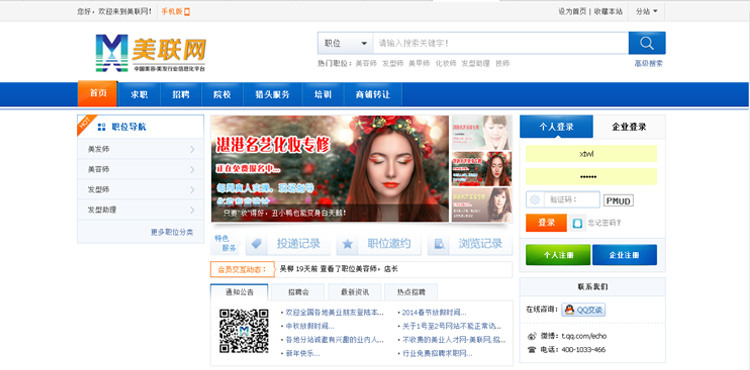This screenshot has width=750, height=370.
Task: Expand the 分站 dropdown at top right
Action: coord(647,11)
